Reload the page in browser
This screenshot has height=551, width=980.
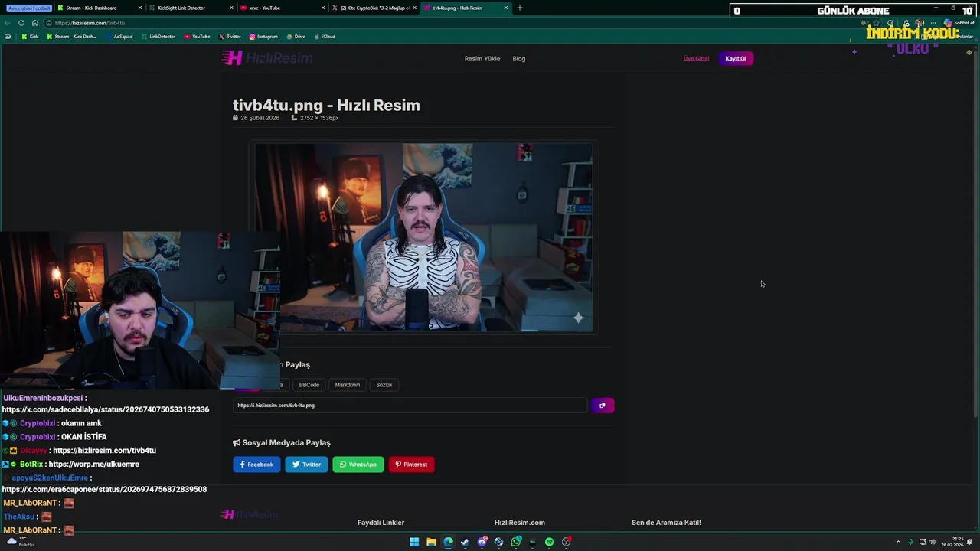point(21,23)
